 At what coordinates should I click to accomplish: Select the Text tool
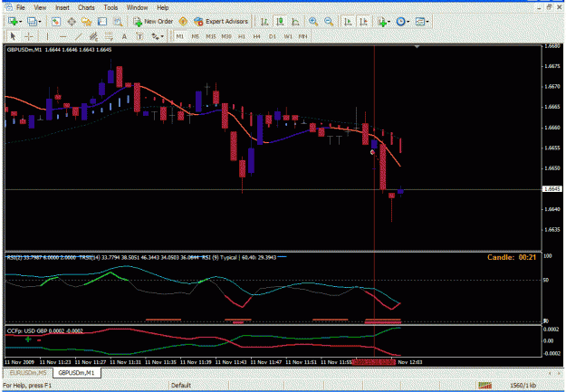(124, 36)
